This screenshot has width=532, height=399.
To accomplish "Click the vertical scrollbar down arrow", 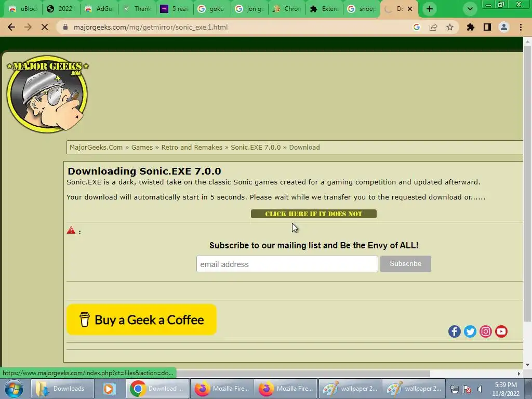I will click(x=527, y=365).
